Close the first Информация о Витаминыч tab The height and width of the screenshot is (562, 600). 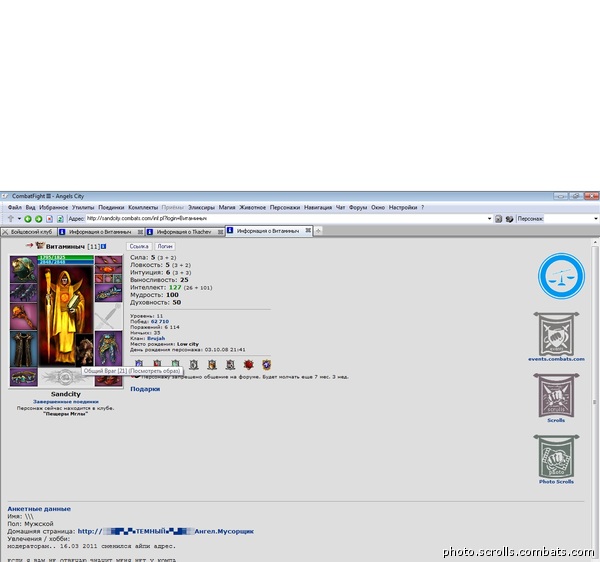(x=140, y=232)
